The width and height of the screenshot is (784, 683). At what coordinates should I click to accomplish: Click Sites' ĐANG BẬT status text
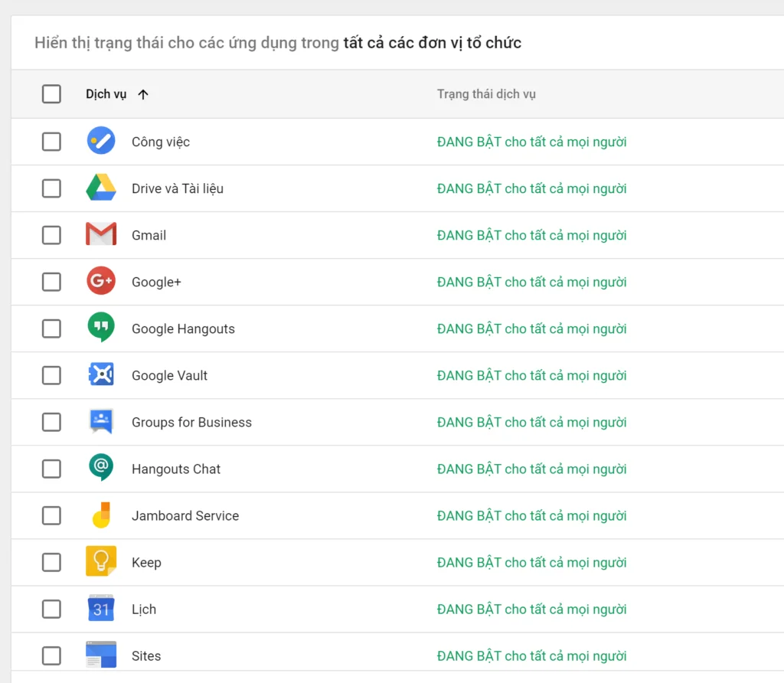click(x=531, y=656)
